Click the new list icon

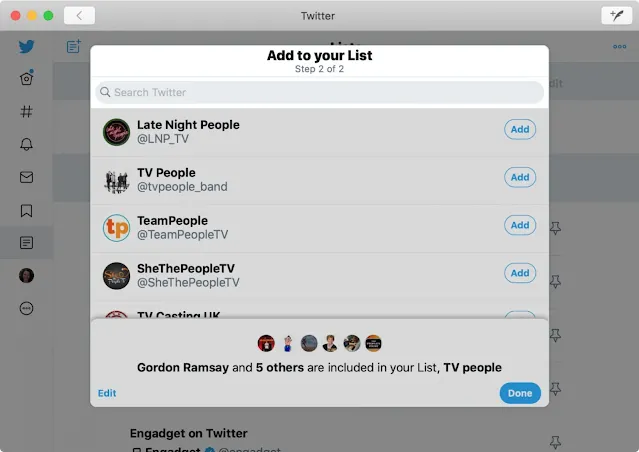click(x=74, y=46)
